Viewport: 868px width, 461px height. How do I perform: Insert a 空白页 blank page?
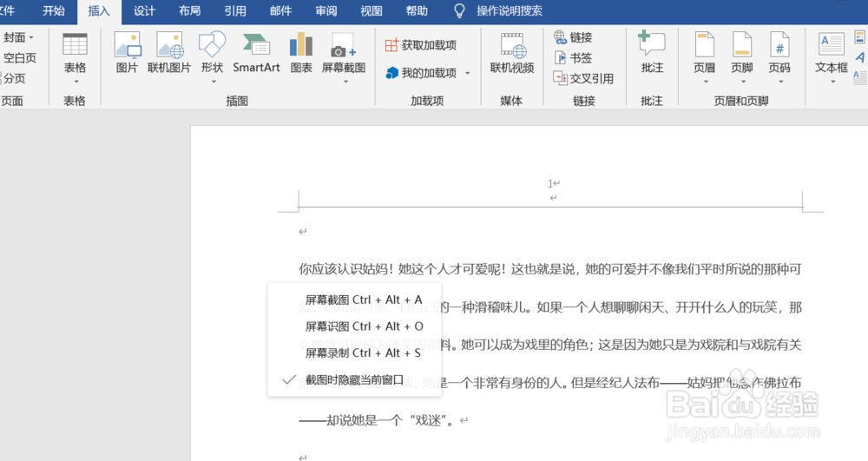click(19, 58)
